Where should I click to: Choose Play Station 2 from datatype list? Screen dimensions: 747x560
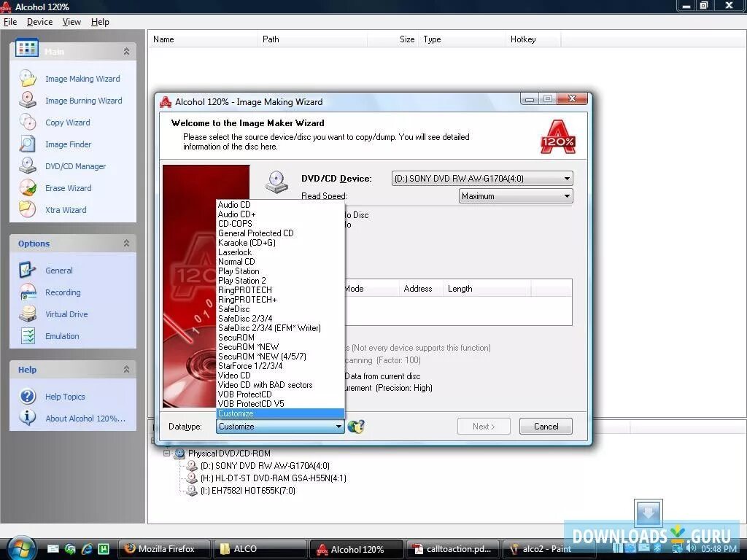pyautogui.click(x=280, y=281)
